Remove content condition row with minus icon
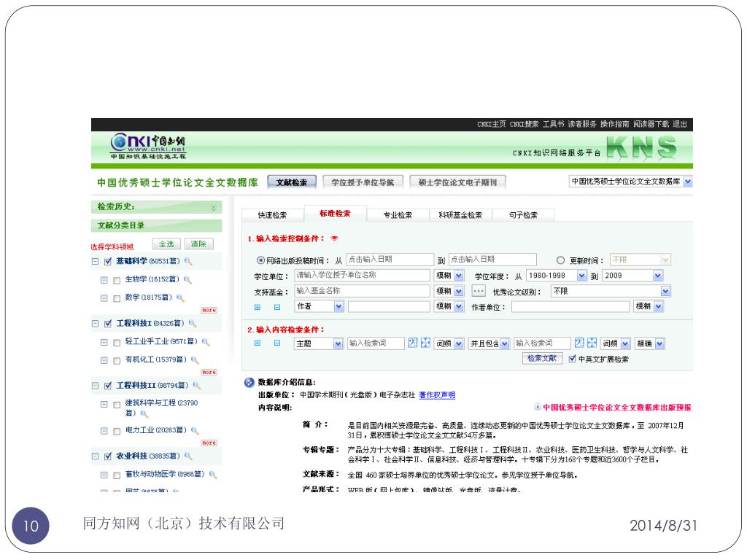This screenshot has width=747, height=560. tap(277, 343)
